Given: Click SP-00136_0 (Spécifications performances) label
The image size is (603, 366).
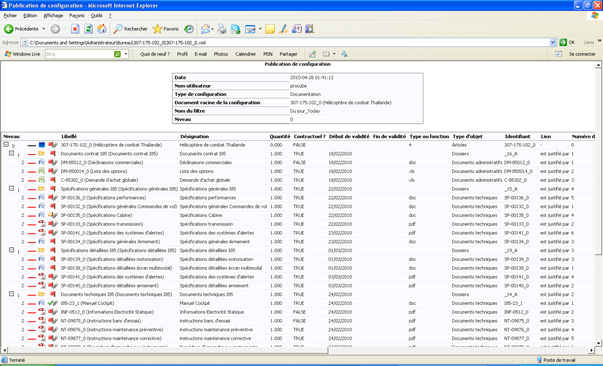Looking at the screenshot, I should [103, 198].
